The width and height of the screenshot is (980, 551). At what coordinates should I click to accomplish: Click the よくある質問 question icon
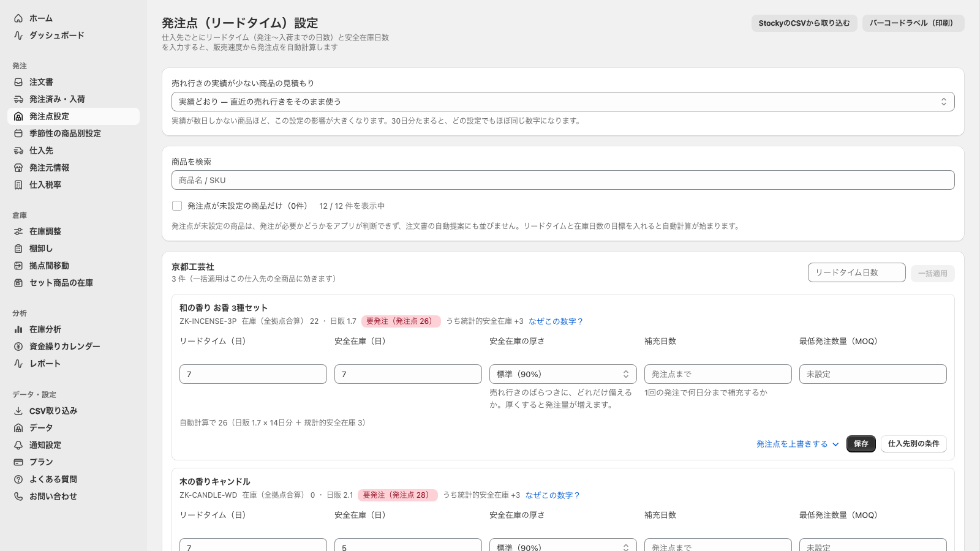(x=18, y=479)
